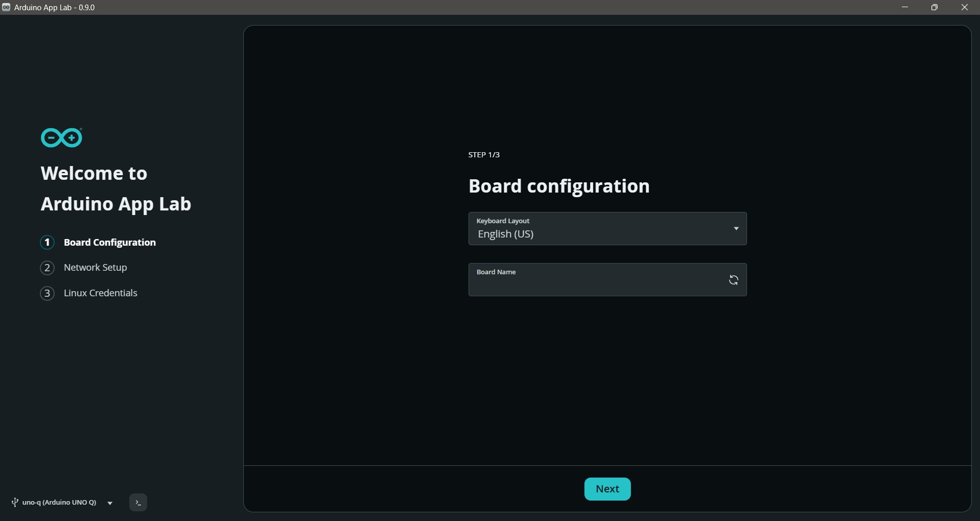Click the Arduino infinity logo
This screenshot has width=980, height=521.
(61, 137)
